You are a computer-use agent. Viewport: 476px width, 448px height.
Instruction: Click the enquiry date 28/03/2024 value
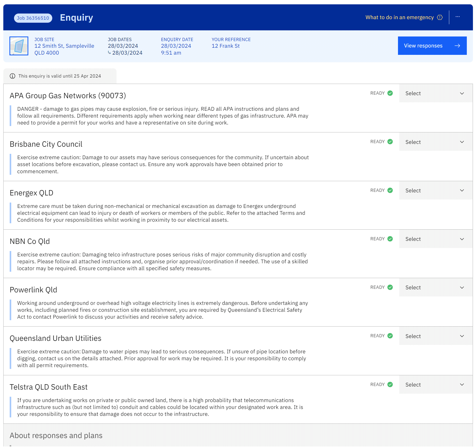pyautogui.click(x=176, y=46)
